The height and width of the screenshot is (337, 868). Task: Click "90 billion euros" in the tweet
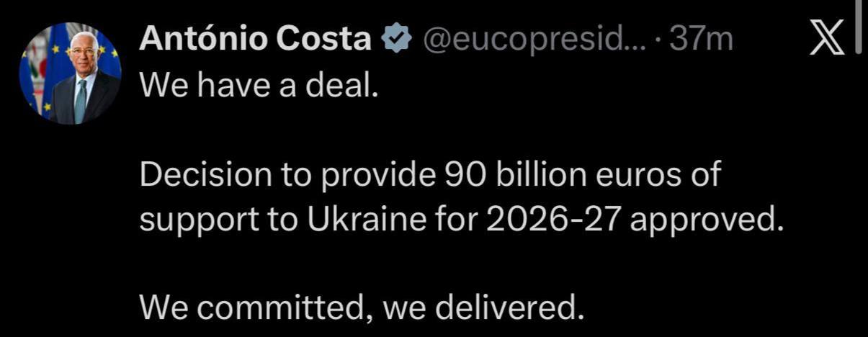(x=528, y=175)
